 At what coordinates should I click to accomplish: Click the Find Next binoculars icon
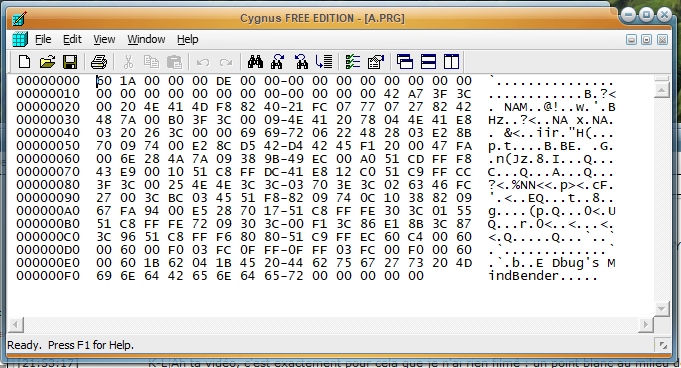point(278,62)
